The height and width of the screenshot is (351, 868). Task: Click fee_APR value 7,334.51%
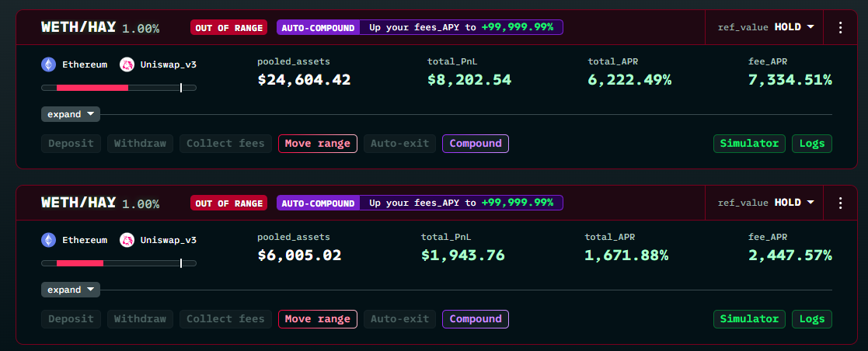(x=790, y=80)
